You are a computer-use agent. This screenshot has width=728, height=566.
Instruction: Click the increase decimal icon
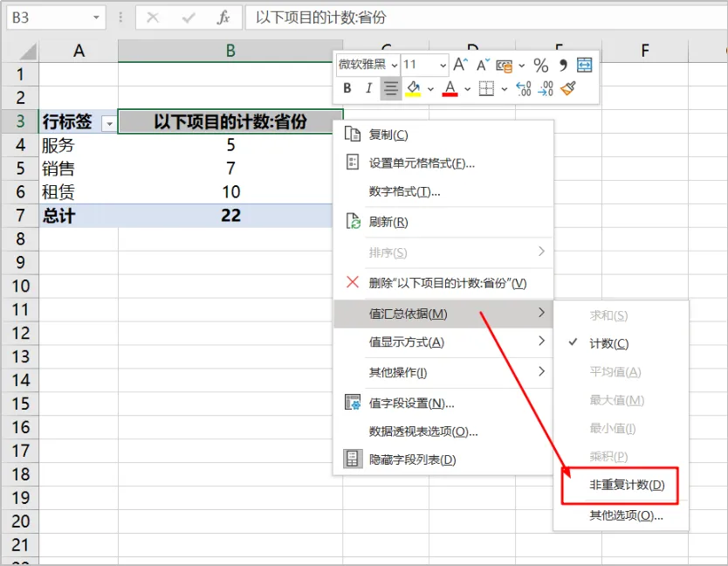coord(524,88)
